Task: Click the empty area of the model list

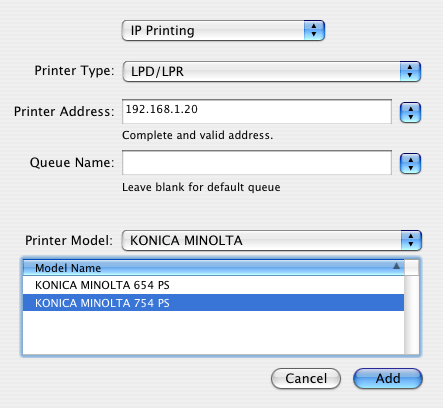Action: coord(213,333)
